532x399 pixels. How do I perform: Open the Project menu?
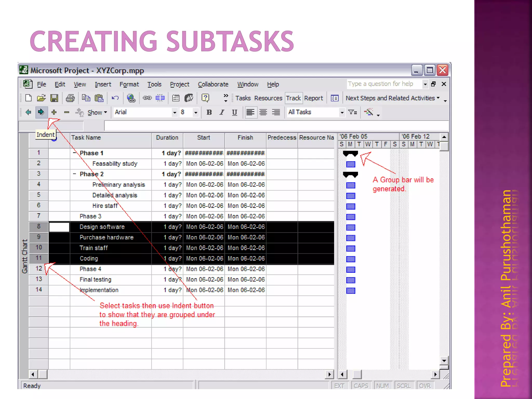tap(179, 84)
